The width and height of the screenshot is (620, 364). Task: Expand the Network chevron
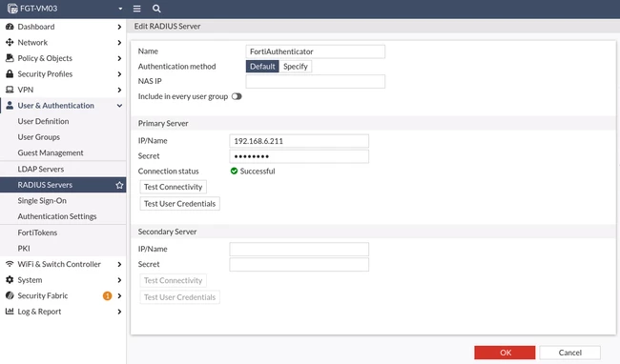point(119,43)
